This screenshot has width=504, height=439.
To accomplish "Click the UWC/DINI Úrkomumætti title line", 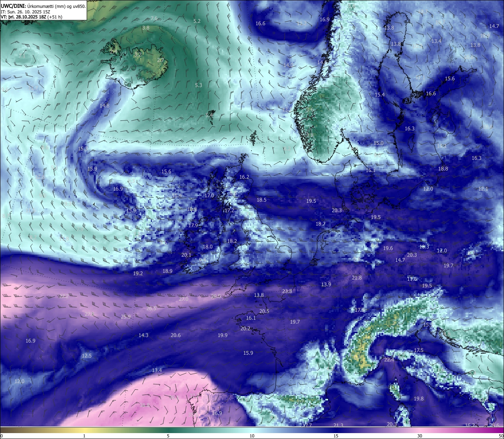I will pos(43,6).
